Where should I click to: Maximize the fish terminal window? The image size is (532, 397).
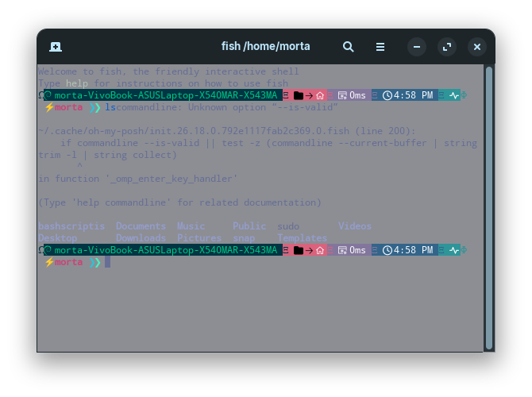pos(447,47)
